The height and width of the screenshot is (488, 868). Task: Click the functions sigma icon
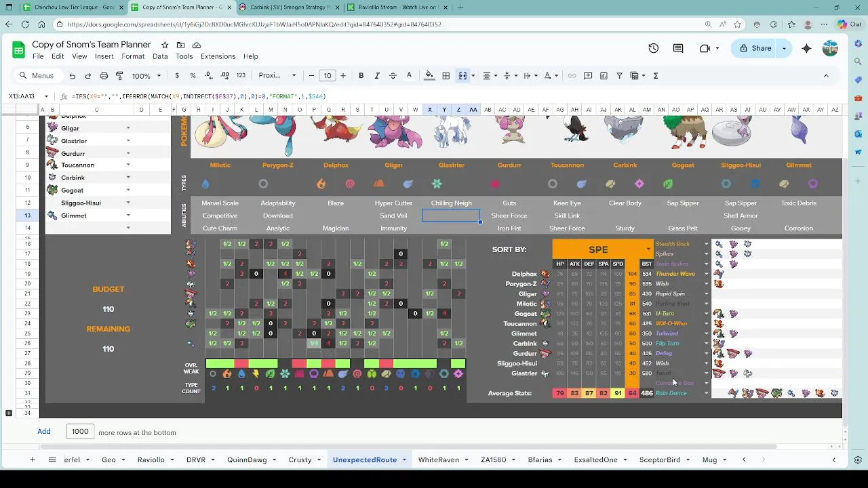[x=656, y=76]
